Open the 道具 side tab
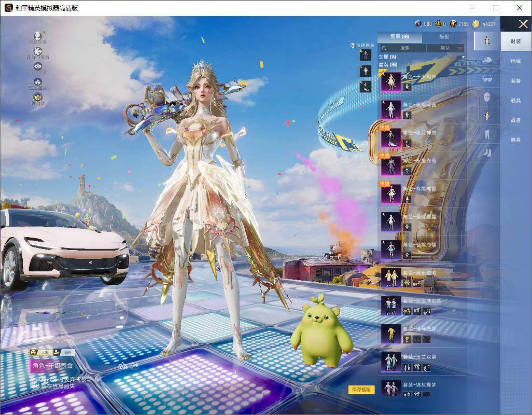Image resolution: width=532 pixels, height=415 pixels. (516, 140)
